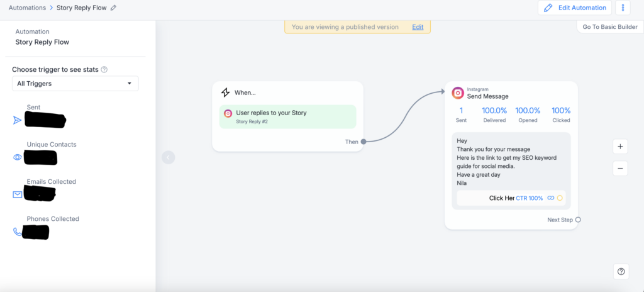
Task: Click the message text bubble
Action: (x=511, y=171)
